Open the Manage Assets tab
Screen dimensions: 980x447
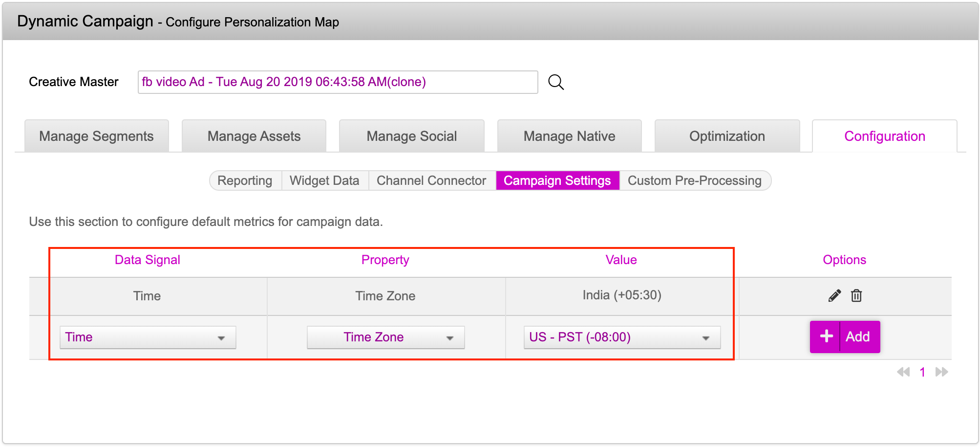point(254,136)
